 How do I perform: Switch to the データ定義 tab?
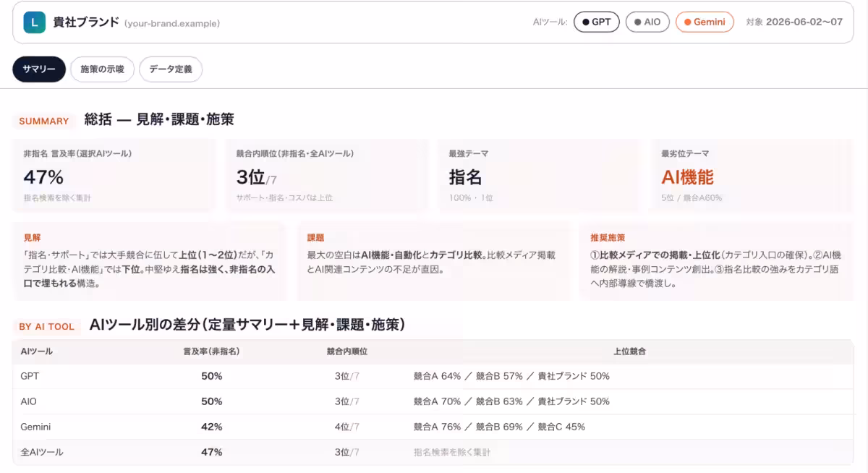pos(171,69)
